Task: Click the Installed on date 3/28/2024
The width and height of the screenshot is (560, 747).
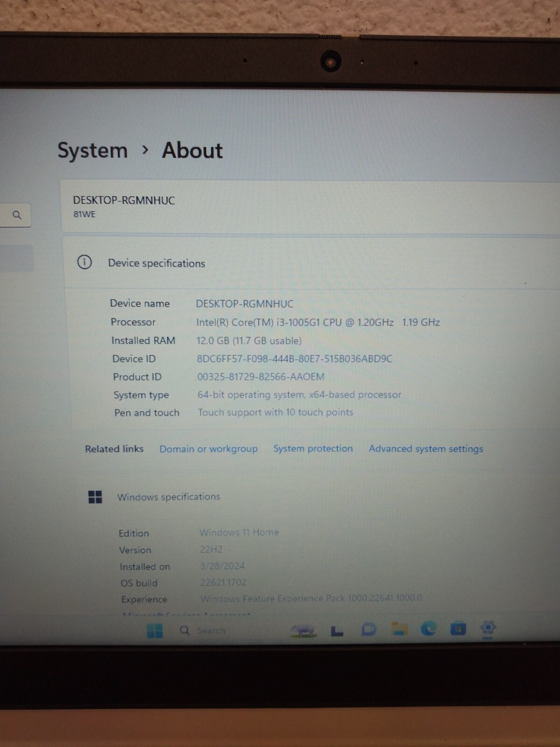Action: point(222,566)
